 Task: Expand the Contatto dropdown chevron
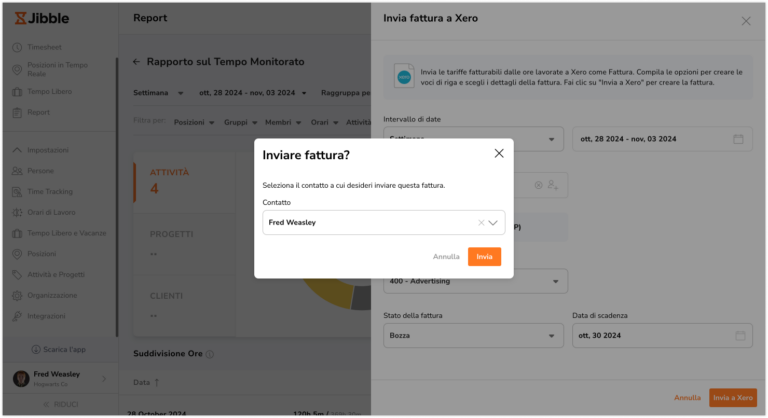tap(493, 222)
